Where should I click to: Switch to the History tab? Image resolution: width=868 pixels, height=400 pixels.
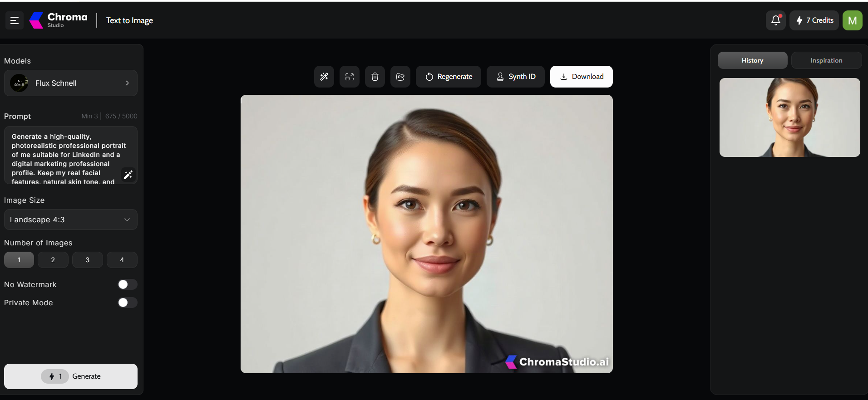752,60
